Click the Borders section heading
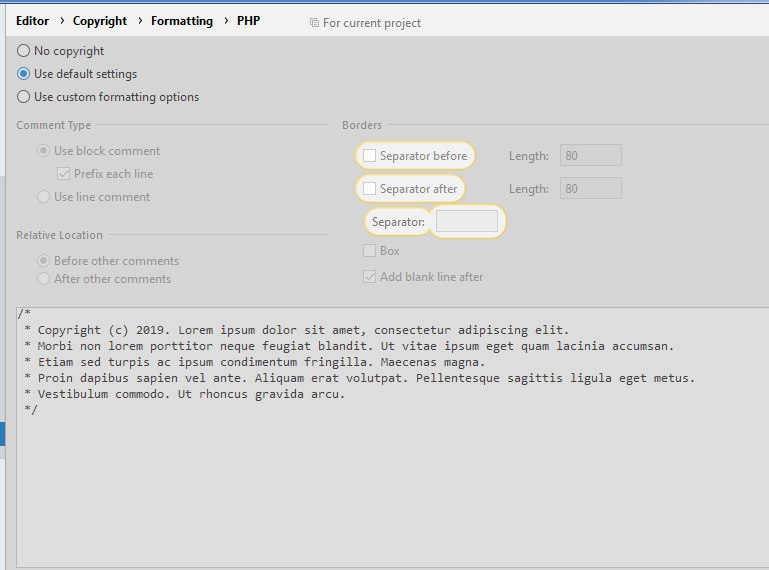 click(x=361, y=125)
